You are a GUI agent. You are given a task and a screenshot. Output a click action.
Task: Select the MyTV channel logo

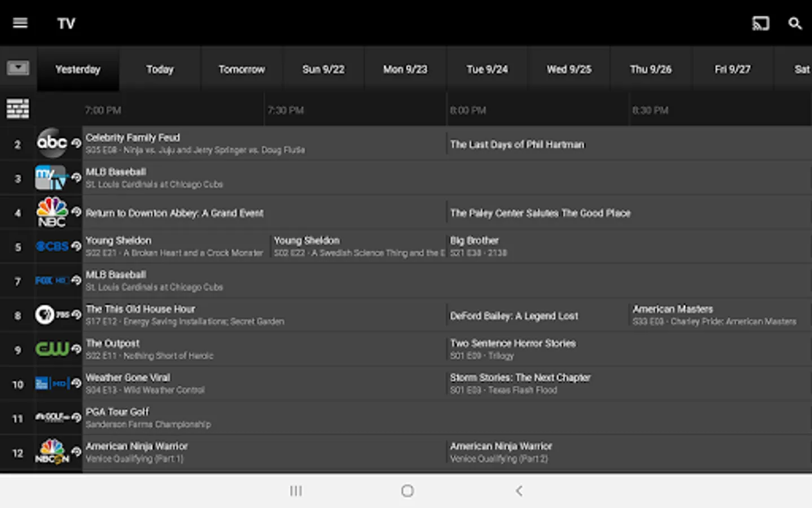click(x=51, y=177)
